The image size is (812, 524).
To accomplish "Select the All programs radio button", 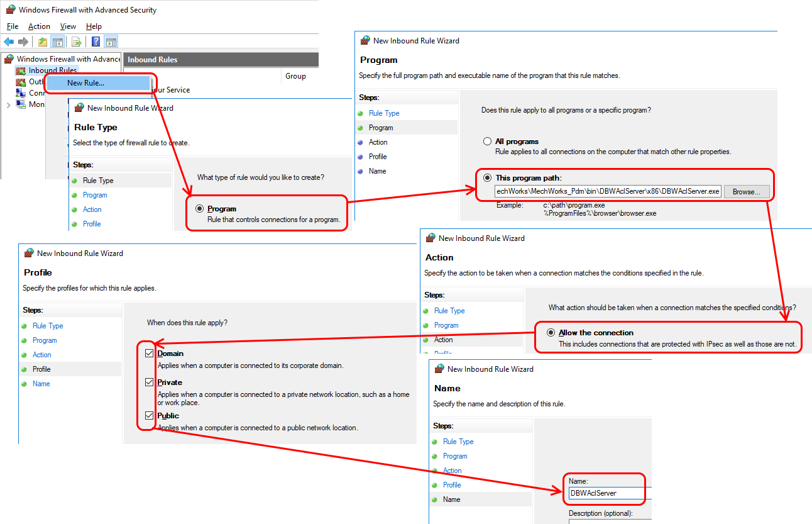I will click(x=487, y=142).
